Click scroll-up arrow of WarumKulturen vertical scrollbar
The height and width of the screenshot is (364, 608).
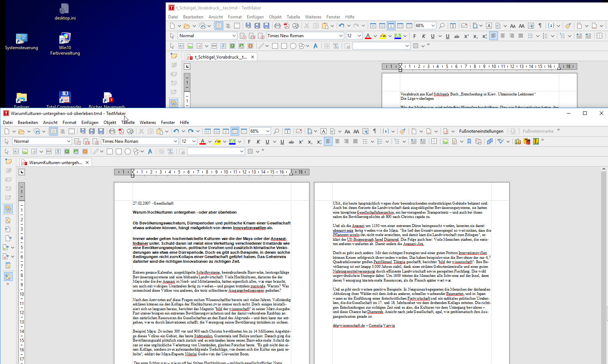click(x=604, y=169)
